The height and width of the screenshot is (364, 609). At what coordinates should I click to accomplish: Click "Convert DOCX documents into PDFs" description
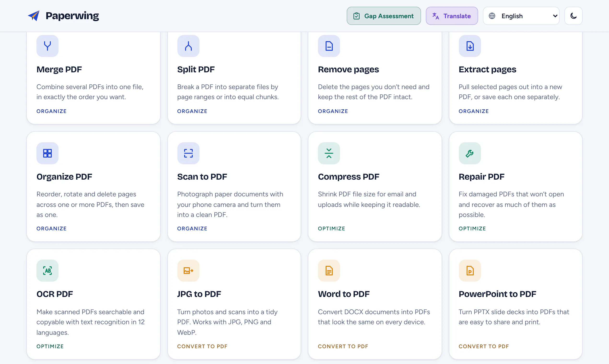click(374, 317)
